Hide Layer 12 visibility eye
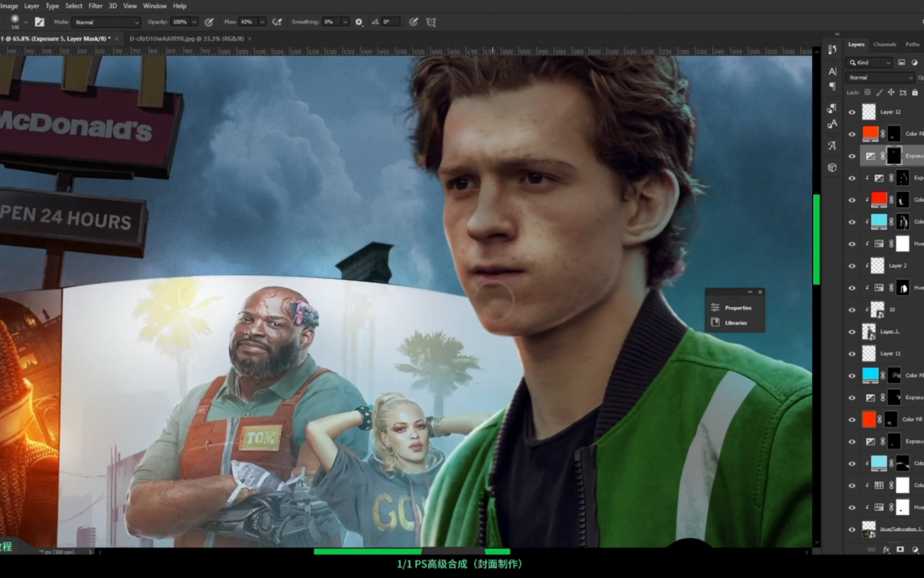Screen dimensions: 924x578 click(x=852, y=111)
